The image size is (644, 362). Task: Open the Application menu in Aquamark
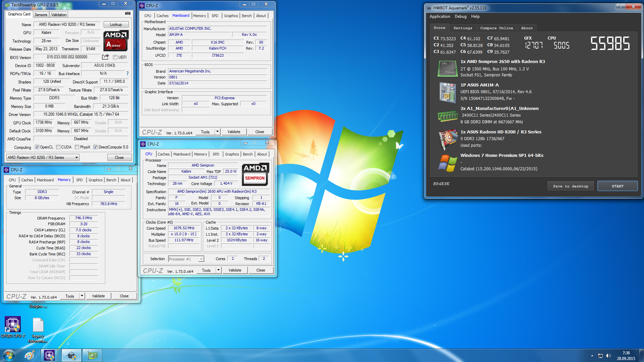pyautogui.click(x=440, y=16)
